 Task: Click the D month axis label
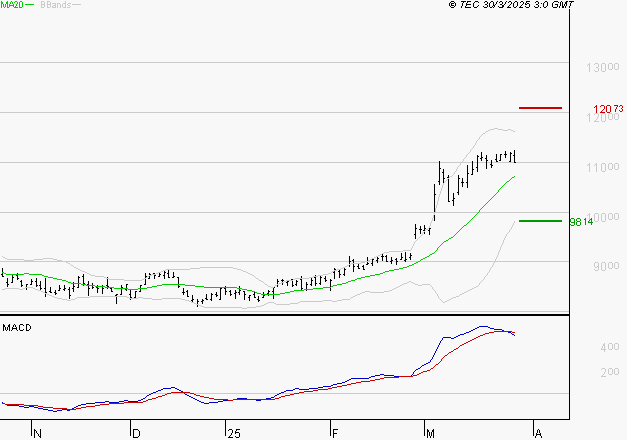136,434
